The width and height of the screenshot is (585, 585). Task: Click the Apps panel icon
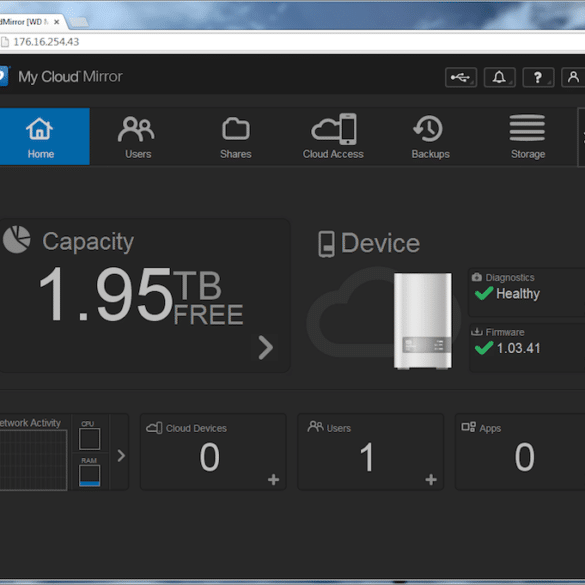(x=469, y=427)
